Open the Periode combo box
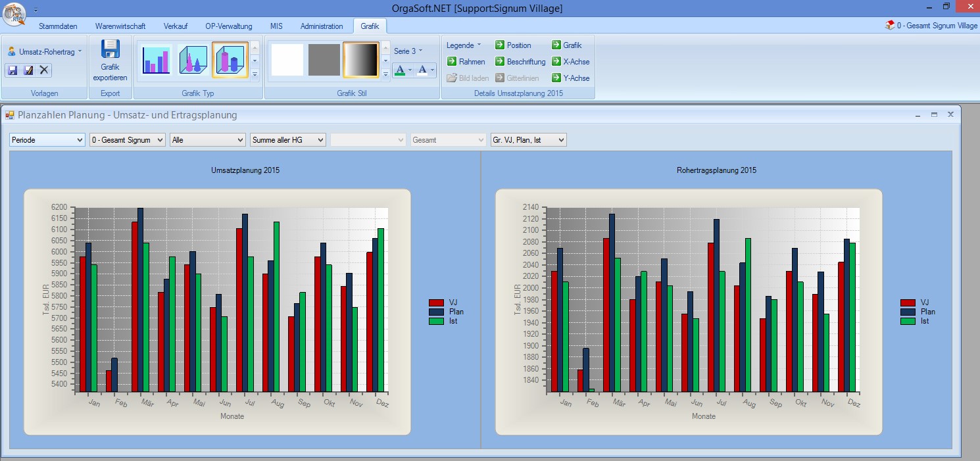 (47, 140)
